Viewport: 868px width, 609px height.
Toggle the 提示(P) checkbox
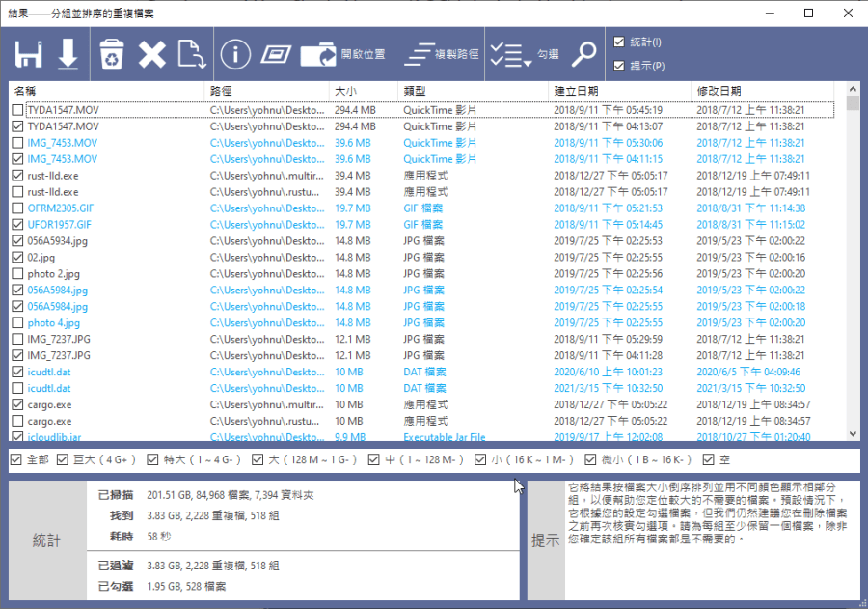[620, 67]
